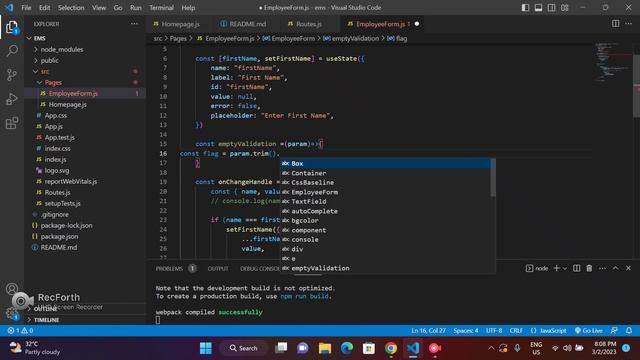Screen dimensions: 640x360
Task: Change the UTF-8 encoding status entry
Action: 494,331
